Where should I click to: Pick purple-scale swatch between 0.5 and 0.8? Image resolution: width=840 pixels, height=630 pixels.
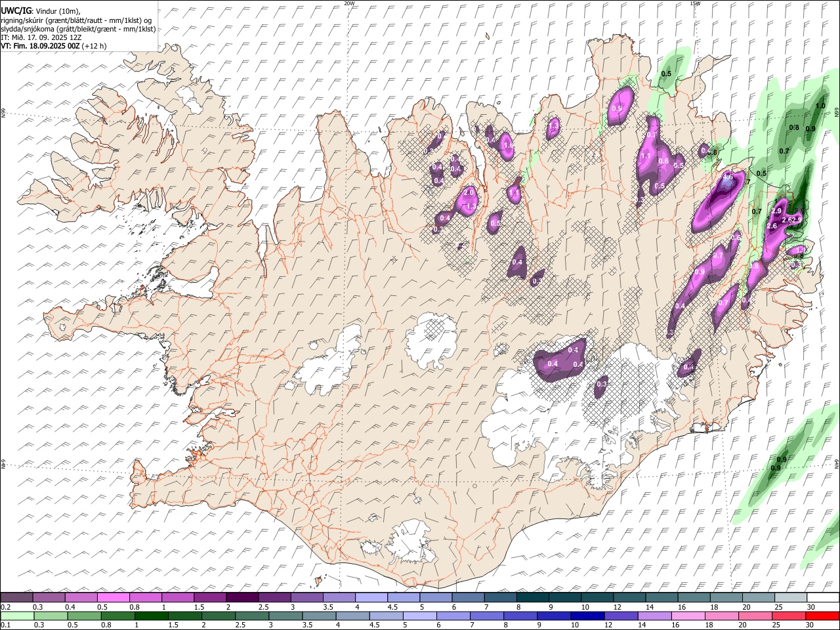113,598
